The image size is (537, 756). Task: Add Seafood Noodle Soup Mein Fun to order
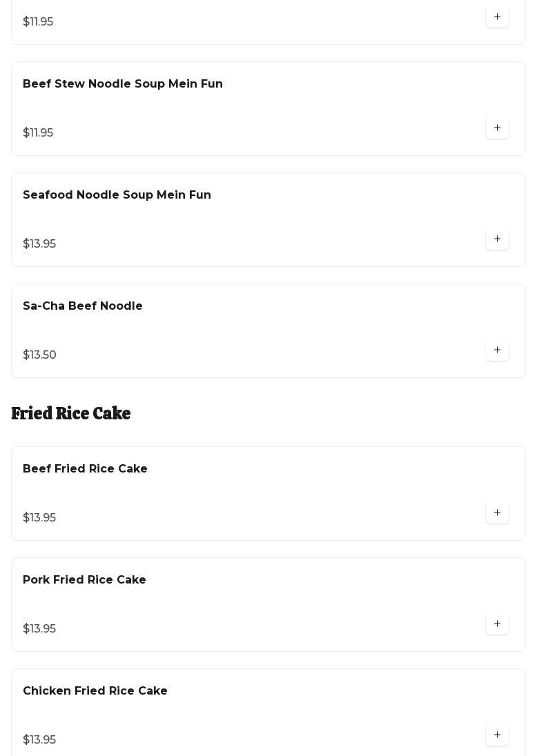pyautogui.click(x=497, y=239)
